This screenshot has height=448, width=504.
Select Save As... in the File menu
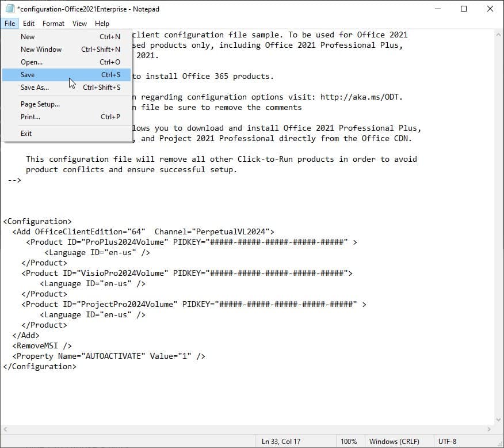coord(67,88)
